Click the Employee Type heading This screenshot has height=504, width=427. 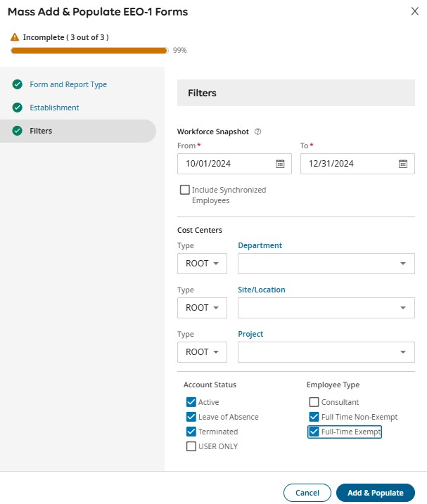(333, 385)
